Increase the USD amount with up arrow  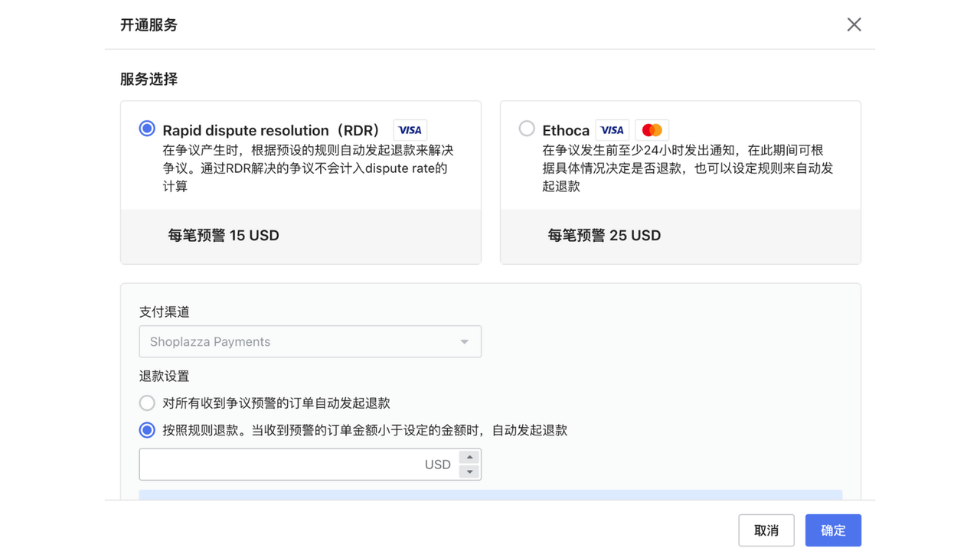point(469,457)
